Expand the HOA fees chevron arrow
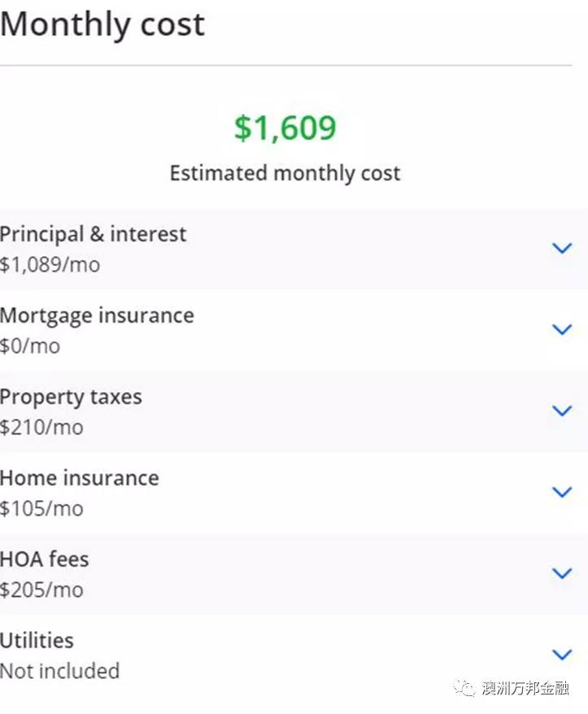Viewport: 588px width, 714px height. (562, 573)
